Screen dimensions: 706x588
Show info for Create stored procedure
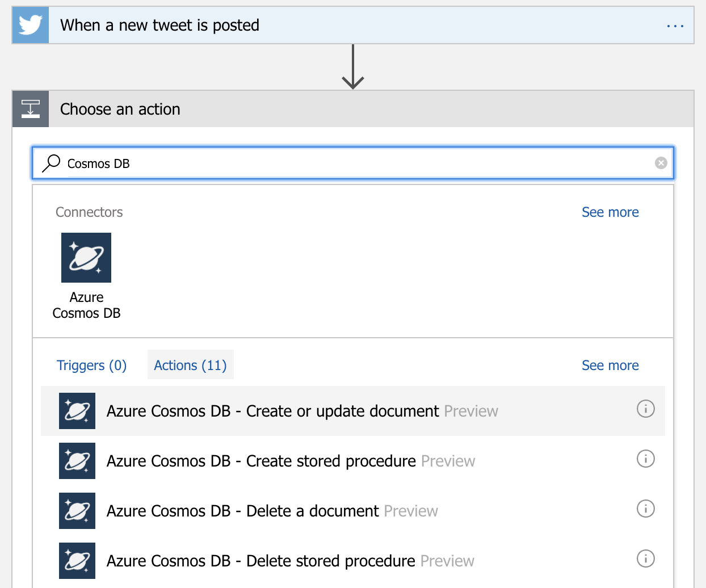click(x=645, y=459)
